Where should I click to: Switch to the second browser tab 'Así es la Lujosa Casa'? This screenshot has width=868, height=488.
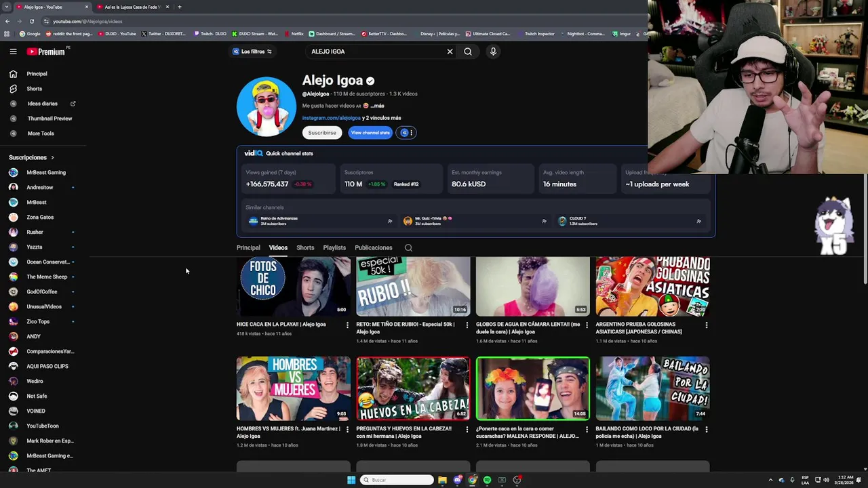[x=132, y=7]
